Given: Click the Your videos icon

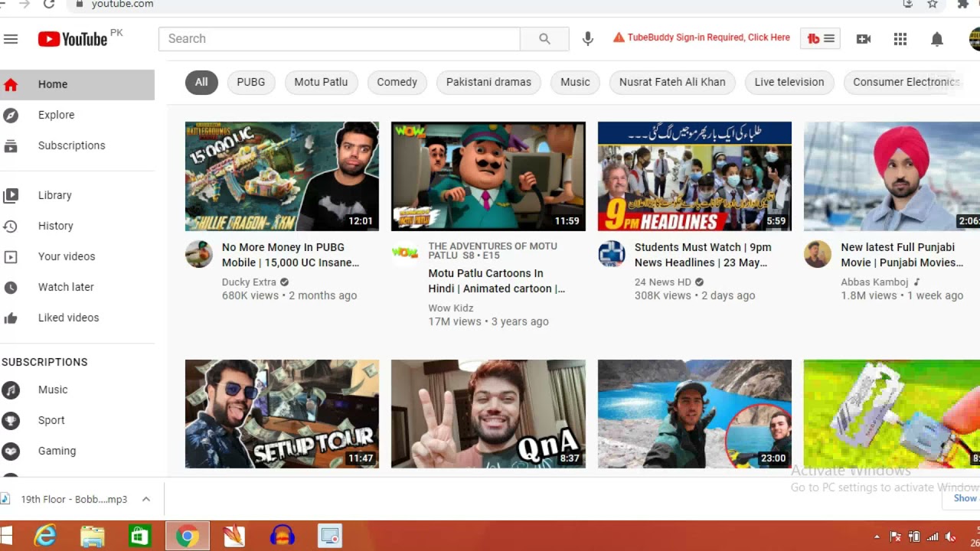Looking at the screenshot, I should pyautogui.click(x=11, y=256).
